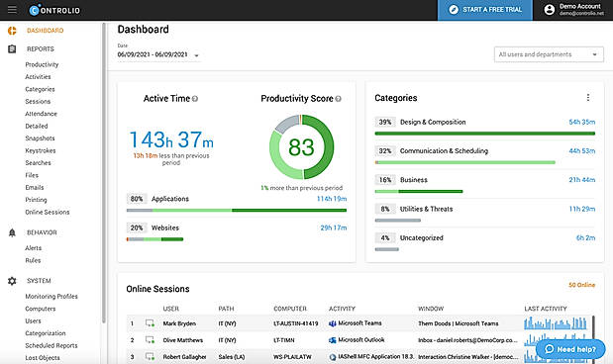Click the Start a Free Trial button
This screenshot has width=613, height=364.
(x=485, y=10)
